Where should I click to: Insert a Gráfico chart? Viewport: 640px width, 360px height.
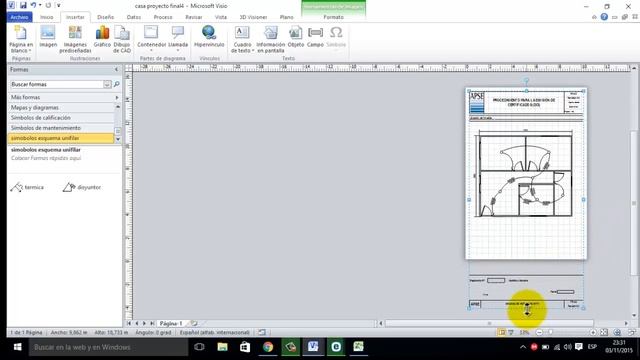(x=102, y=37)
